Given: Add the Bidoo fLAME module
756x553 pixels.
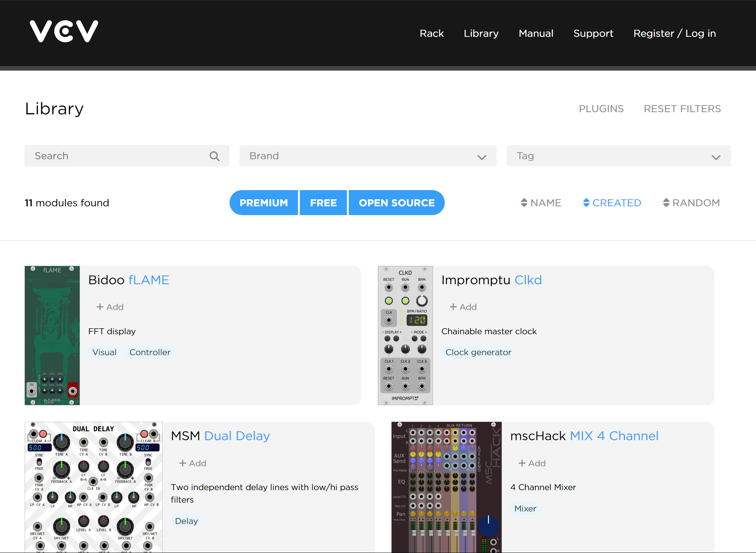Looking at the screenshot, I should click(x=110, y=307).
